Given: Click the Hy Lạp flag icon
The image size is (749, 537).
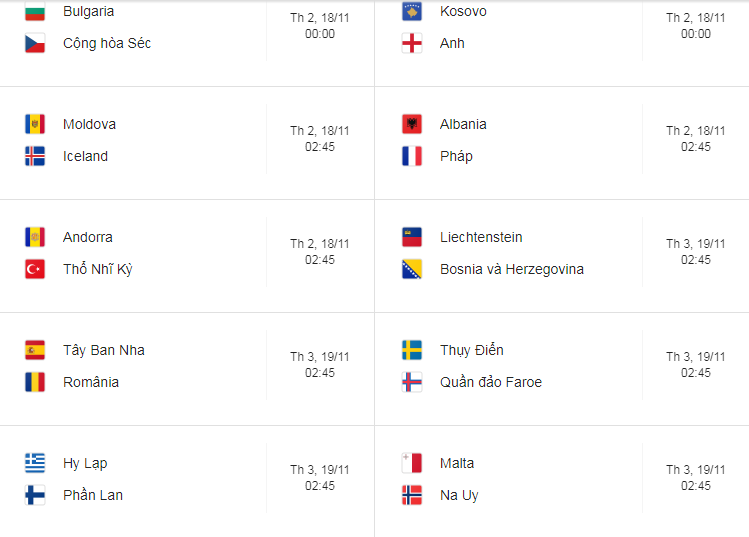Looking at the screenshot, I should pos(35,463).
